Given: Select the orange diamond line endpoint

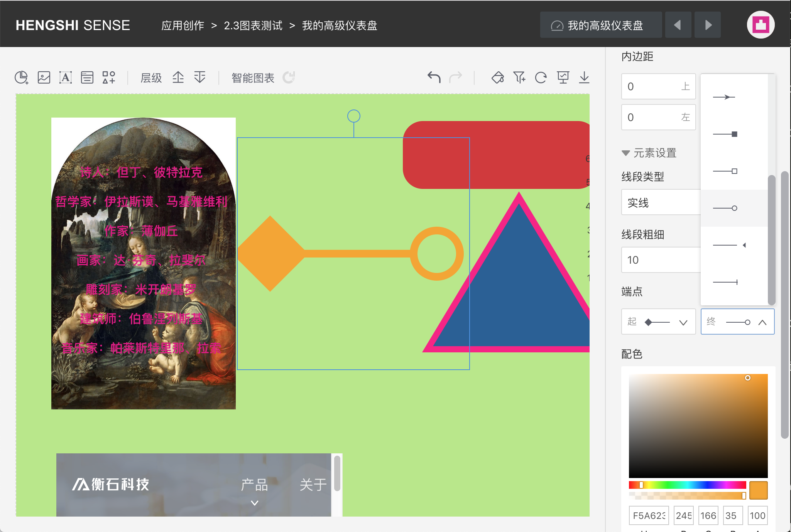Looking at the screenshot, I should pos(270,253).
